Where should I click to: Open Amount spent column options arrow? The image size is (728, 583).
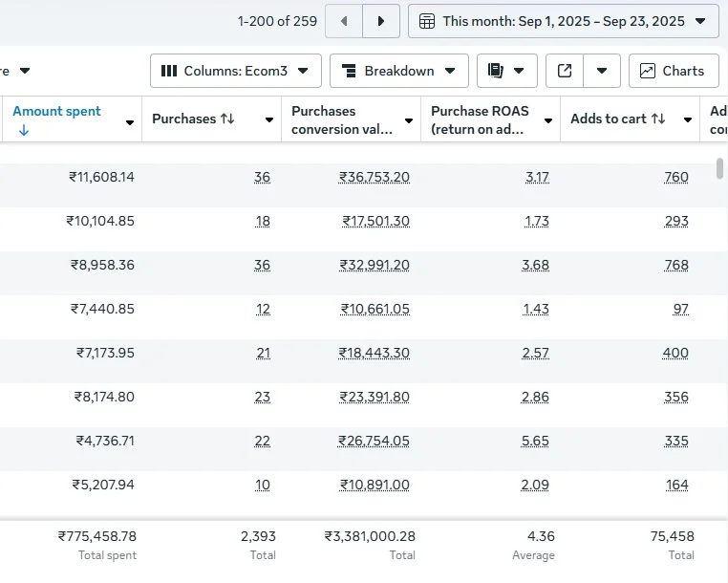point(130,121)
